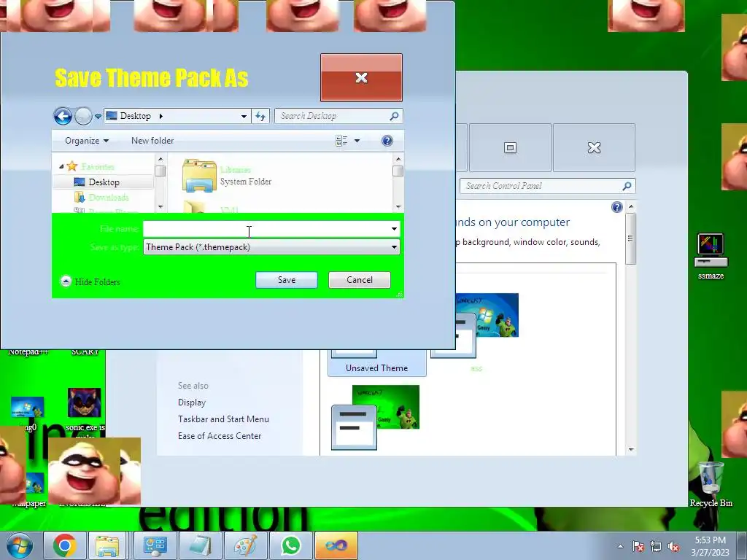This screenshot has width=747, height=560.
Task: Open the Organize menu
Action: click(x=87, y=141)
